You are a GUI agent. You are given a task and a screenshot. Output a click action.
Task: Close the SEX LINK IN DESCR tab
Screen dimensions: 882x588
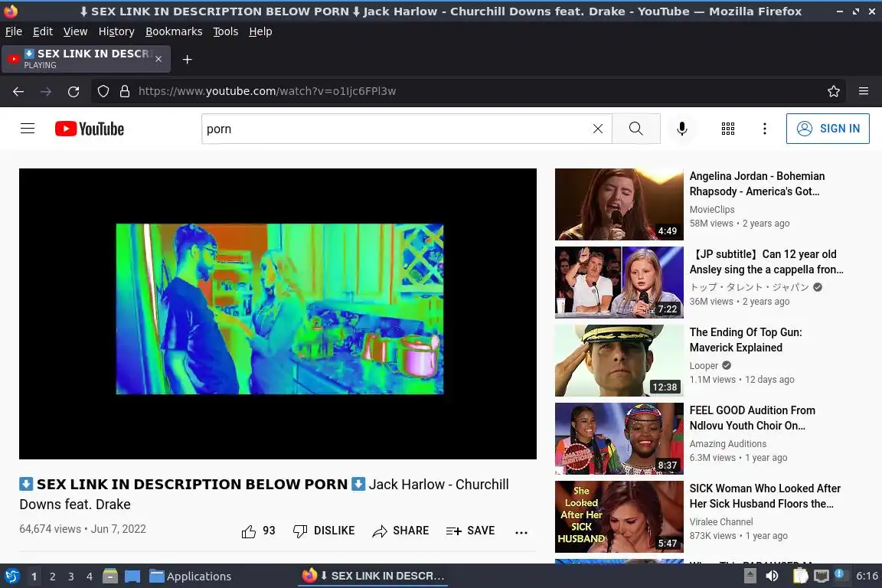tap(158, 59)
